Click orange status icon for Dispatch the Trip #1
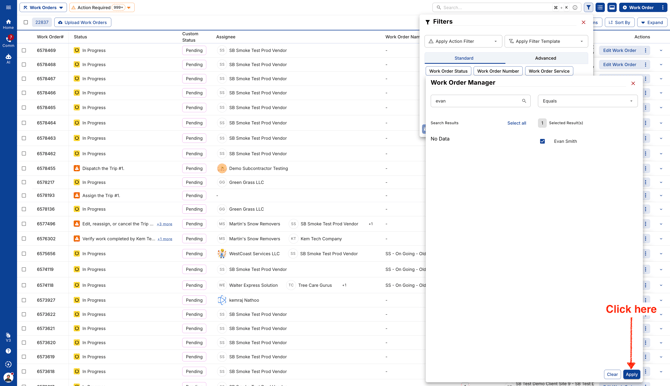 (77, 168)
